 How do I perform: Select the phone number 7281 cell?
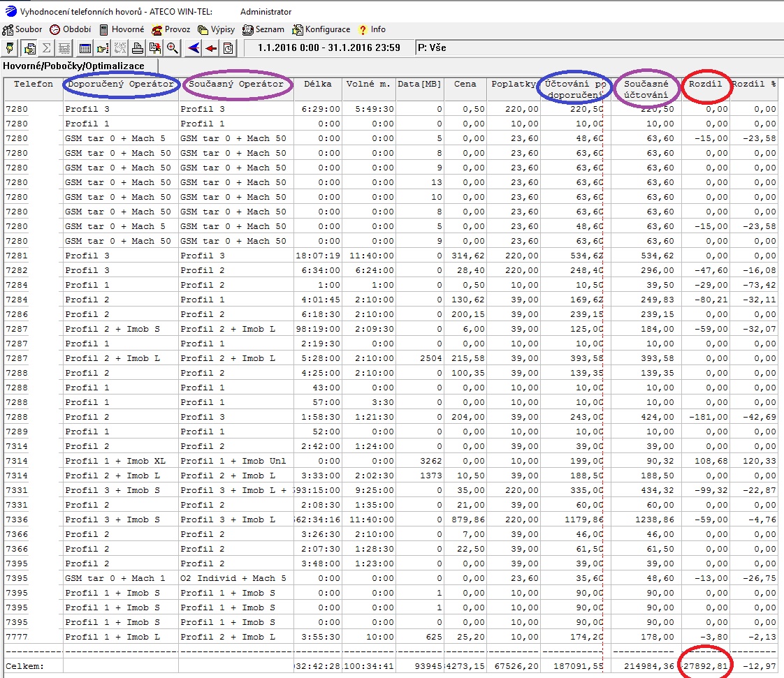pos(17,256)
